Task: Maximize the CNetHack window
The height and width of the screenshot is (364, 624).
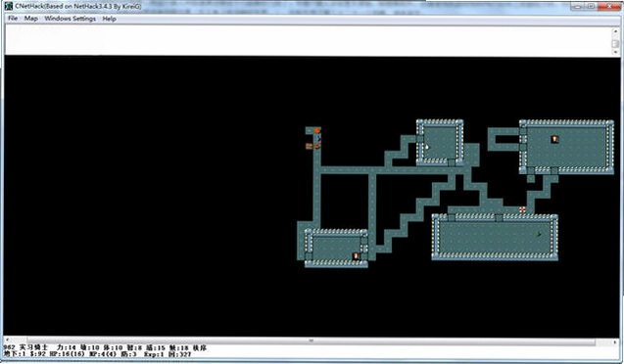Action: (x=591, y=6)
